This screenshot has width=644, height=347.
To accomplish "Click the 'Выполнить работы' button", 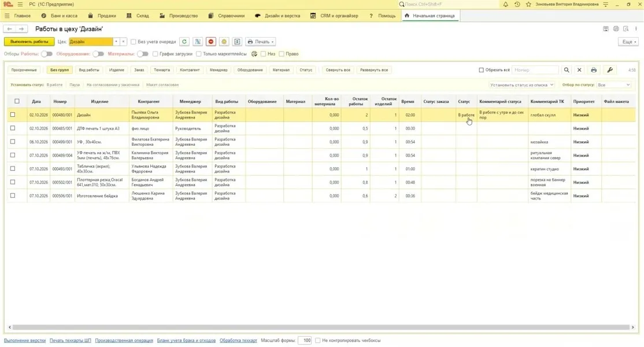I will (x=29, y=42).
